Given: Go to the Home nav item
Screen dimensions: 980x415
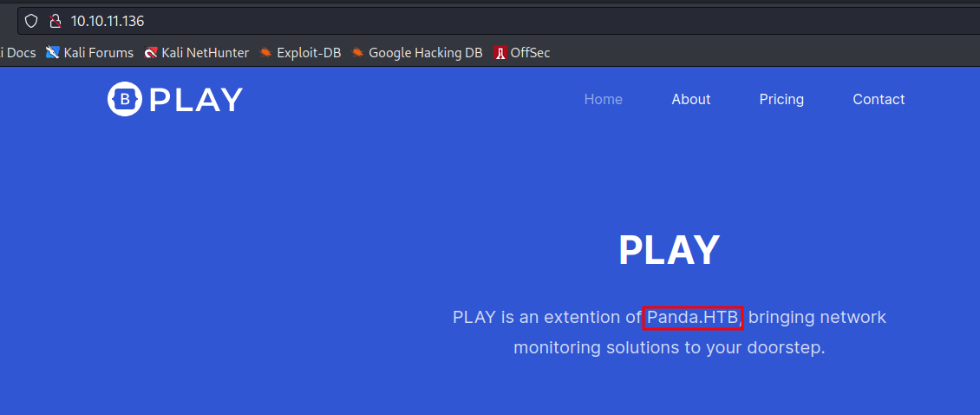Looking at the screenshot, I should [603, 99].
